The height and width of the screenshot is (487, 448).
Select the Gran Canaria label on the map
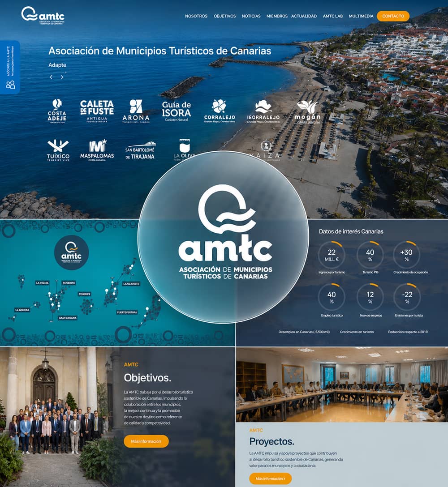[x=68, y=318]
